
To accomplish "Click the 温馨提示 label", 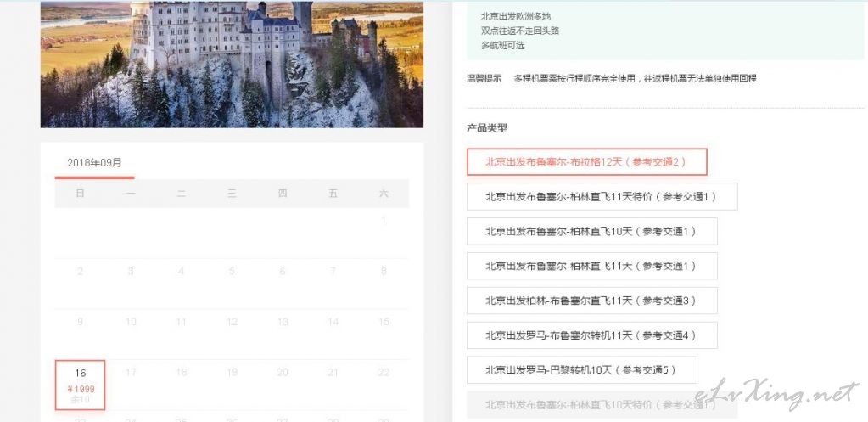I will click(484, 79).
